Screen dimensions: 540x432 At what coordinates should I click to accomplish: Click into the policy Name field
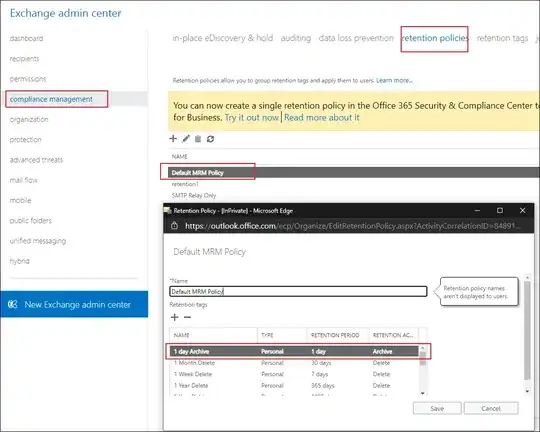(298, 291)
